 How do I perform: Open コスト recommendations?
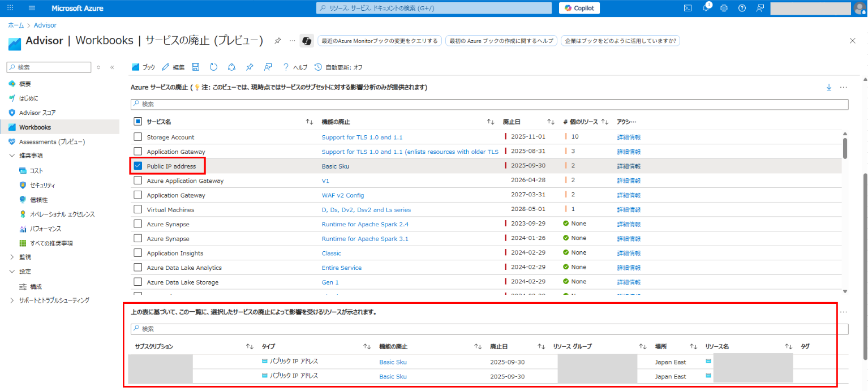36,170
